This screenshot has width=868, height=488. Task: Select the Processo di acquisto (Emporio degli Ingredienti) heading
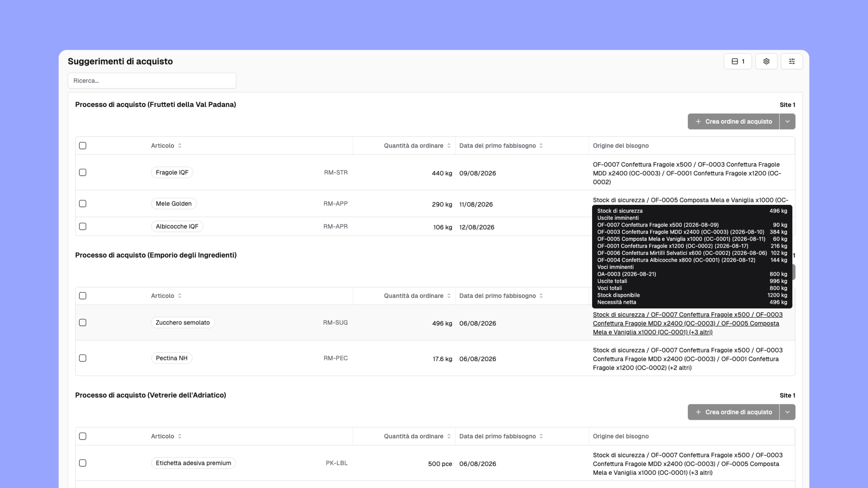click(156, 255)
